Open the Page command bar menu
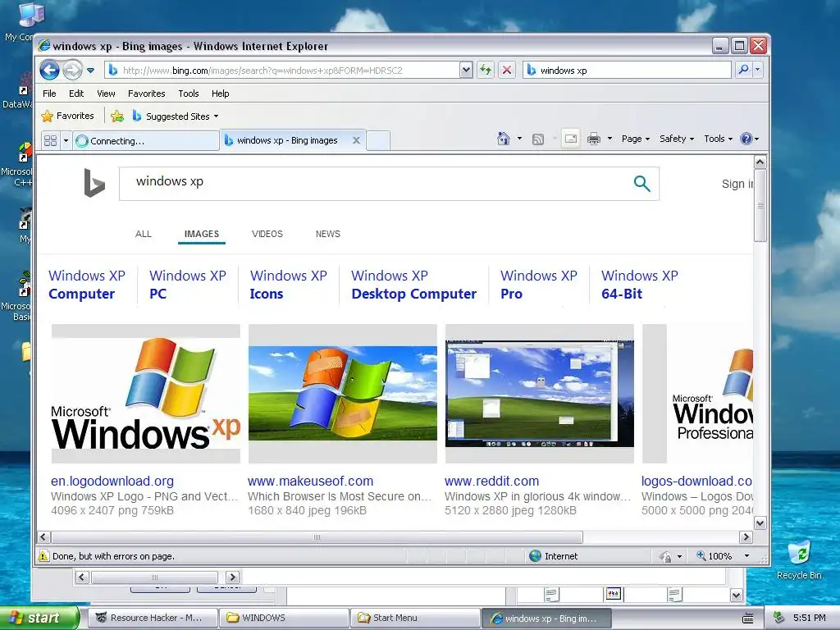840x630 pixels. 636,139
